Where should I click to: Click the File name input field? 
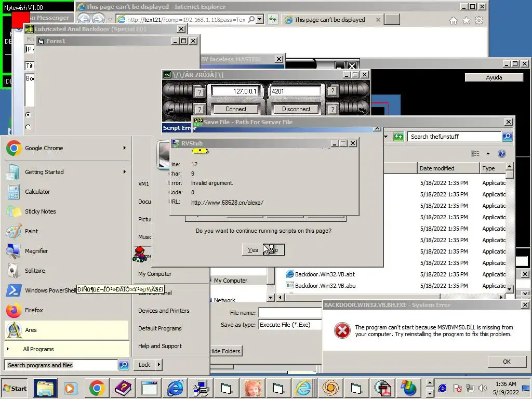tap(290, 312)
